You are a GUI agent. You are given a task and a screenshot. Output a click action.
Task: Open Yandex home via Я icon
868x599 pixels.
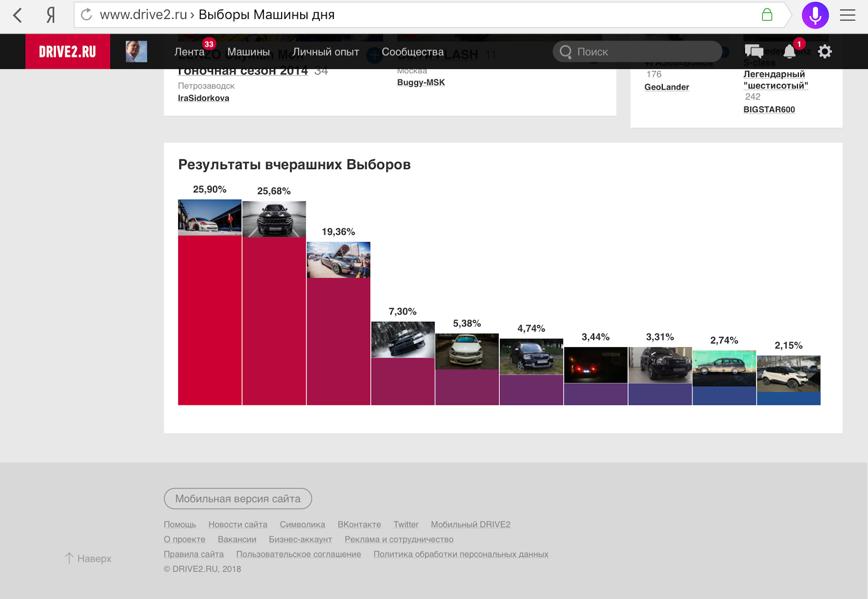[51, 15]
